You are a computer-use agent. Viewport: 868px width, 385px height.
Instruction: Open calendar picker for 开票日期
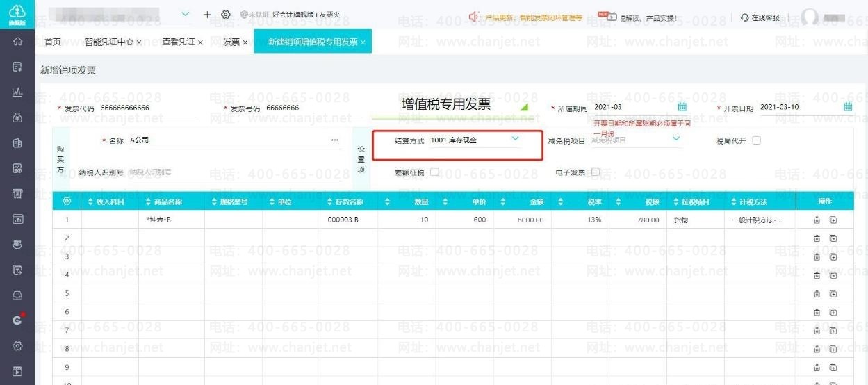click(848, 107)
